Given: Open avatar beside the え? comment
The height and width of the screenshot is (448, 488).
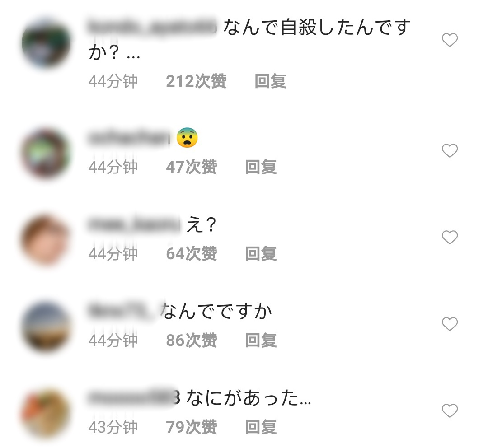Looking at the screenshot, I should pyautogui.click(x=46, y=240).
